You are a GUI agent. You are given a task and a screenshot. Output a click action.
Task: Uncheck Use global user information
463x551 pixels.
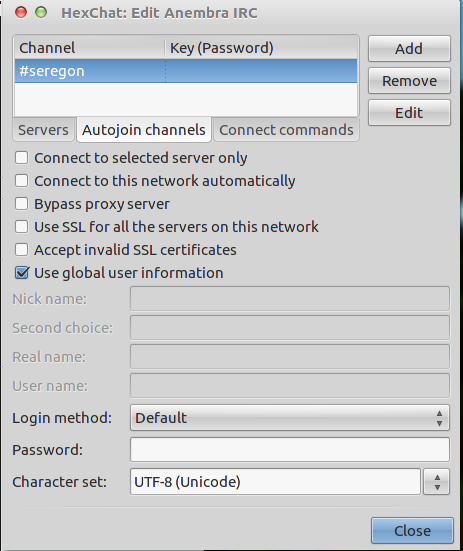pos(21,273)
